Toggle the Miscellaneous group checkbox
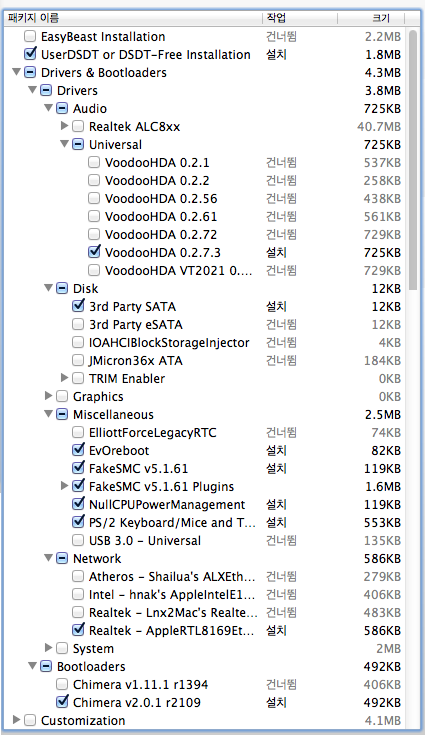Image resolution: width=425 pixels, height=735 pixels. 62,414
